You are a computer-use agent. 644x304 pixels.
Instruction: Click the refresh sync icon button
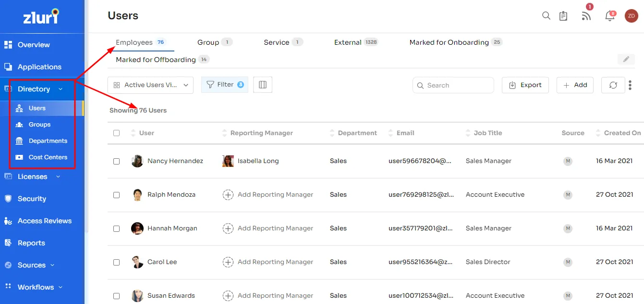(613, 85)
